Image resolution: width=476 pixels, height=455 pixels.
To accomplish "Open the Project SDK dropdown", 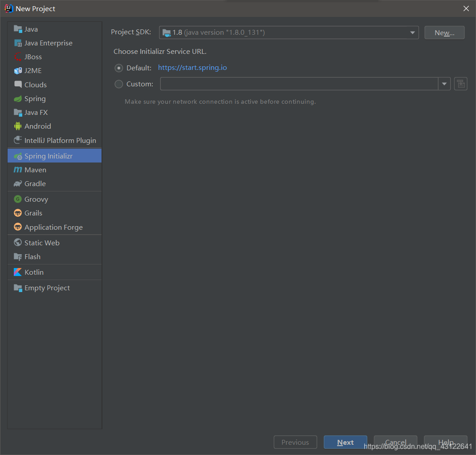I will point(289,32).
